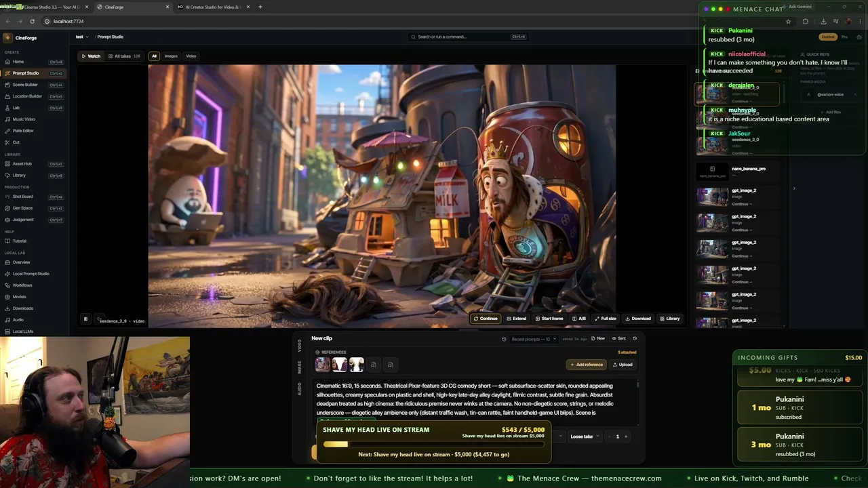Screen dimensions: 868x488
Task: Switch to the CineForge browser tab
Action: tap(132, 7)
